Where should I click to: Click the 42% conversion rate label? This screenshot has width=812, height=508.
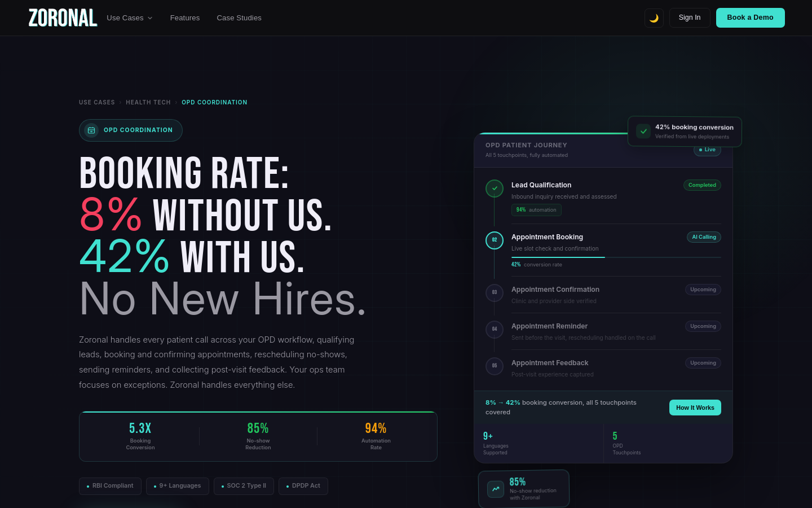pyautogui.click(x=537, y=265)
